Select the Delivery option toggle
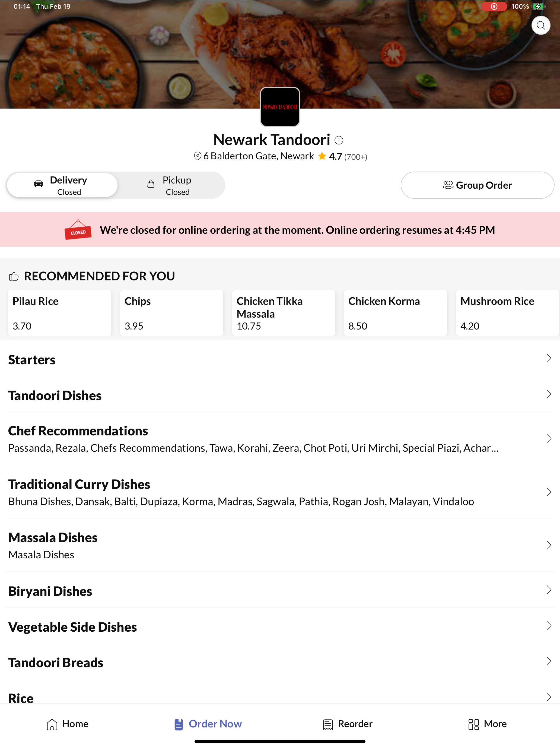Screen dimensions: 560x747 coord(62,185)
